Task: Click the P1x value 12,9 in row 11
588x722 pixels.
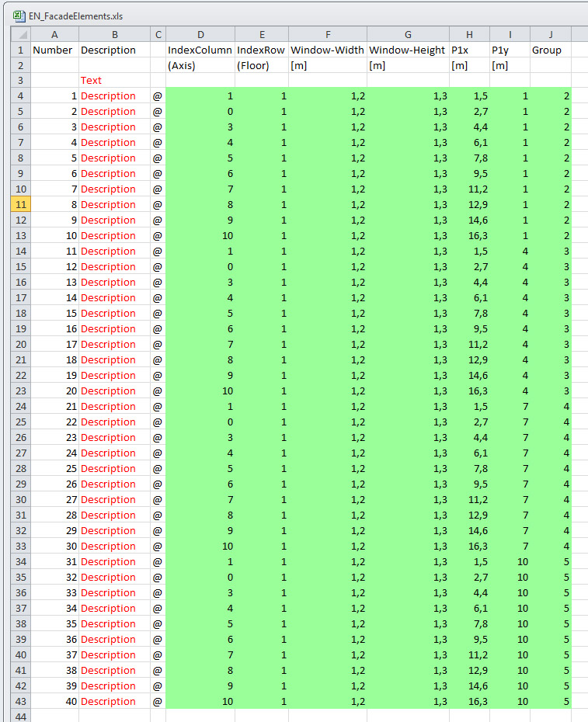Action: 469,204
